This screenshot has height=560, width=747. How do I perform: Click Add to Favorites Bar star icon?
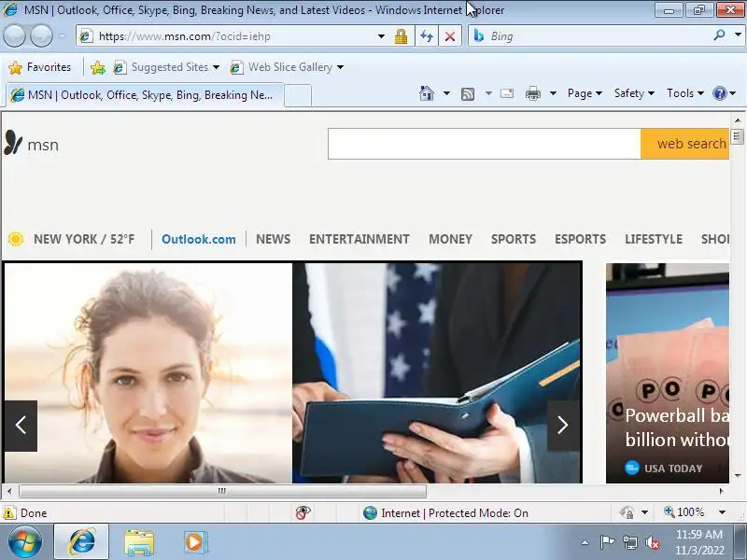click(x=98, y=67)
